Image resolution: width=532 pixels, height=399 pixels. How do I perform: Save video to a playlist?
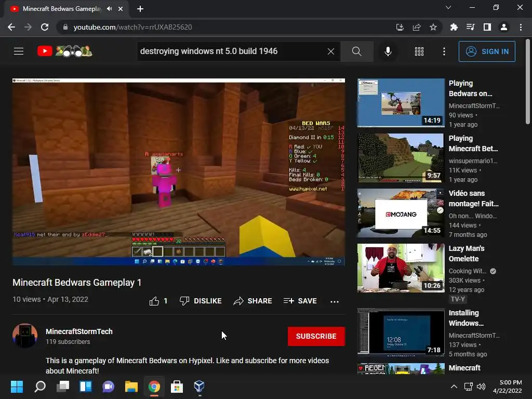point(300,301)
